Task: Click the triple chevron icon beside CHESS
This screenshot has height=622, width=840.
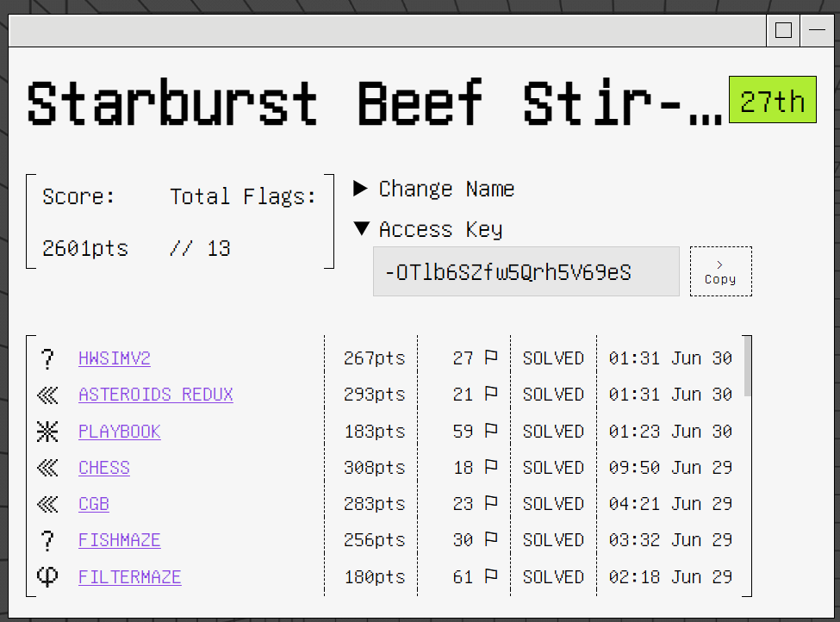Action: [x=47, y=469]
